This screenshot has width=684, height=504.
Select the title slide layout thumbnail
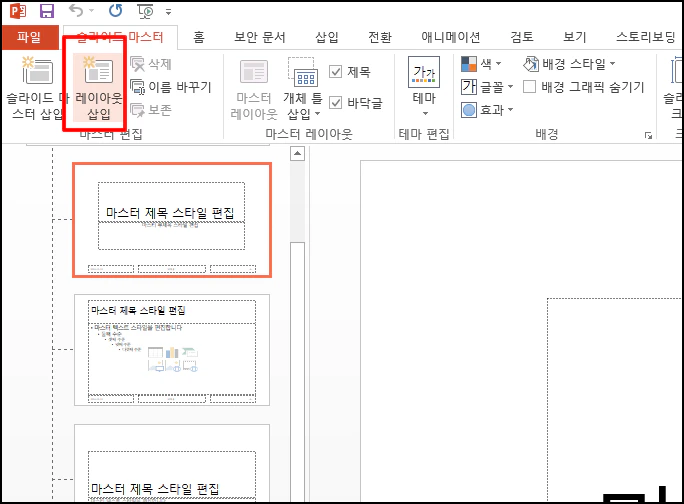pos(172,220)
